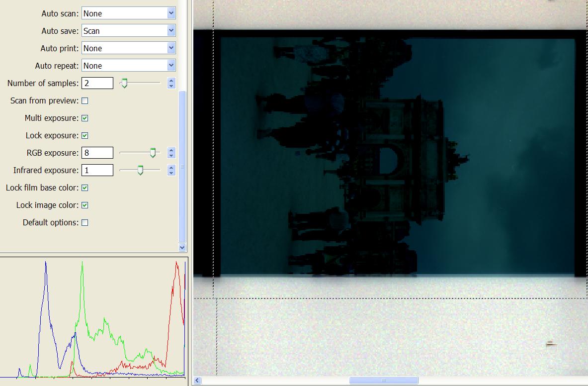
Task: Uncheck the Multi exposure checkbox
Action: pyautogui.click(x=85, y=118)
